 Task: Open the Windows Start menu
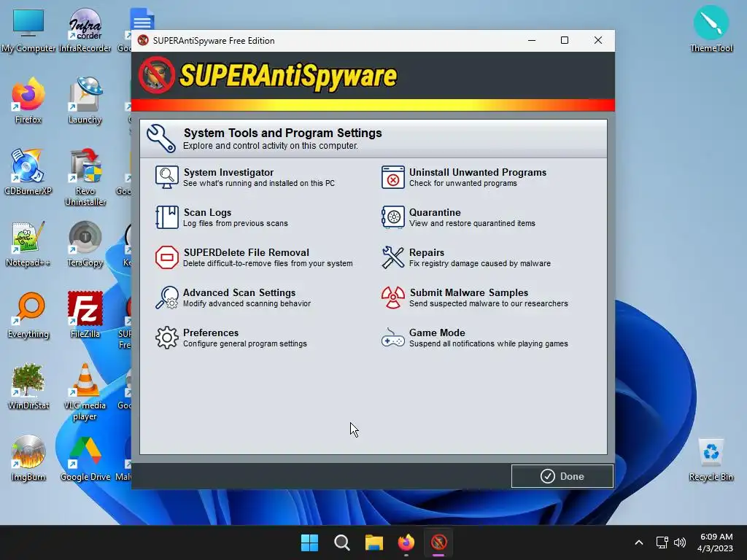pos(309,542)
